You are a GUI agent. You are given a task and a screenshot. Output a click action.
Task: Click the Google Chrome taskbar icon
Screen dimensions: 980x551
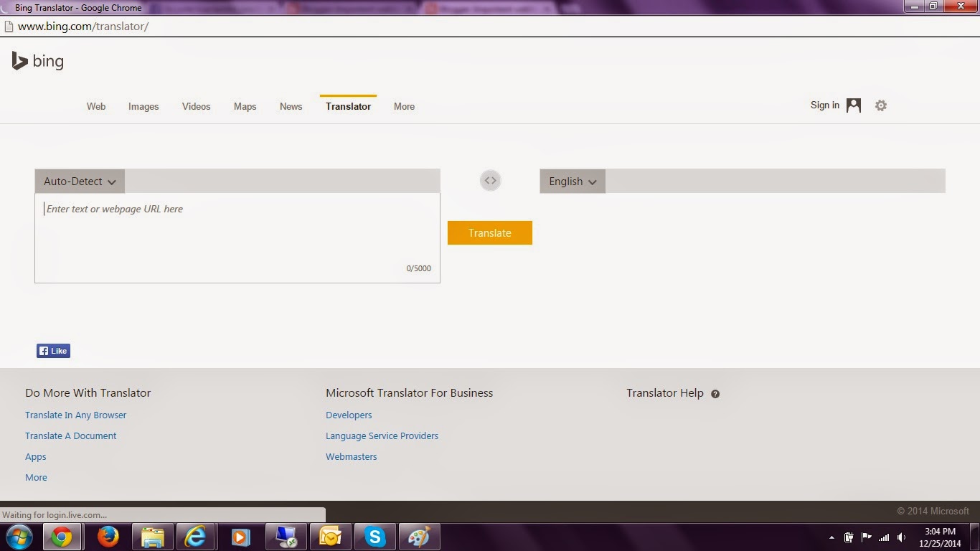tap(62, 537)
